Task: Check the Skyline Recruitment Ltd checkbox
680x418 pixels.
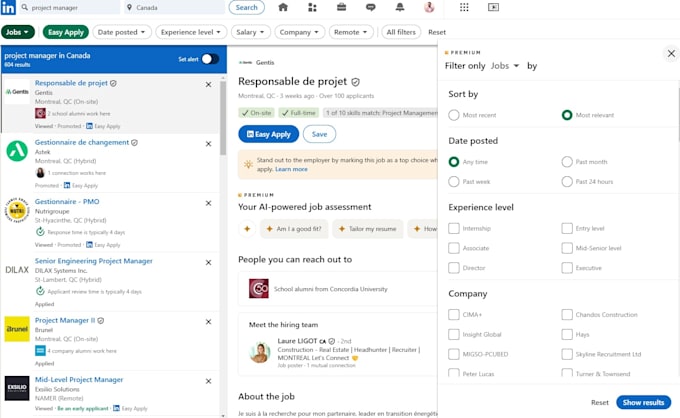Action: [x=567, y=354]
